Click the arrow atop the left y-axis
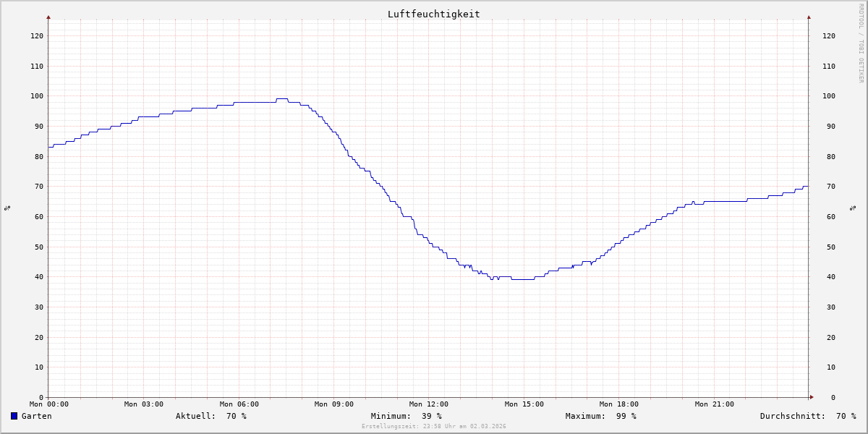The width and height of the screenshot is (868, 434). point(48,17)
